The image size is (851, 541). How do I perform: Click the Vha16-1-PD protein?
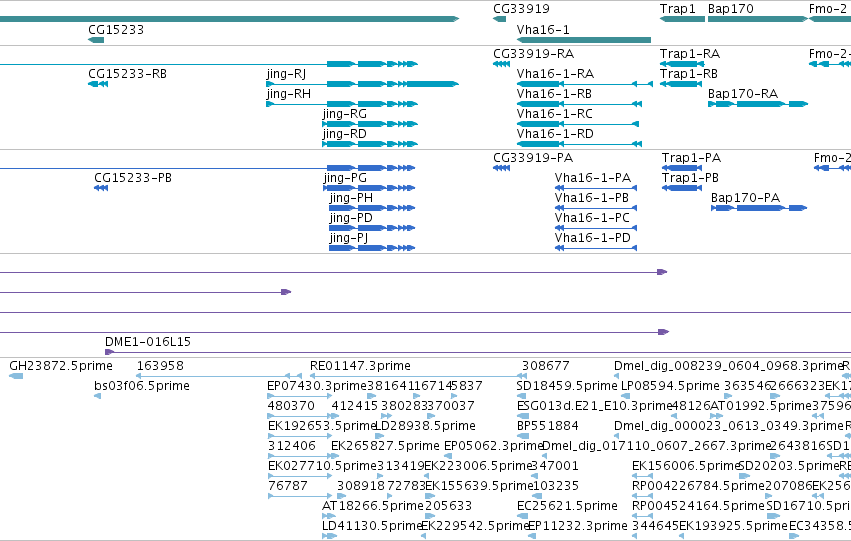(x=595, y=249)
